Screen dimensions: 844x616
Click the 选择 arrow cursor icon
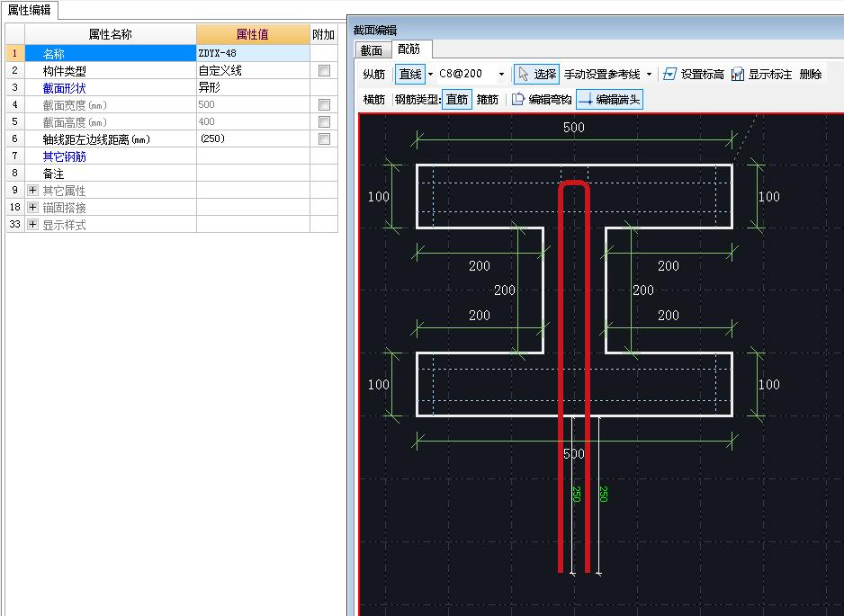[523, 75]
